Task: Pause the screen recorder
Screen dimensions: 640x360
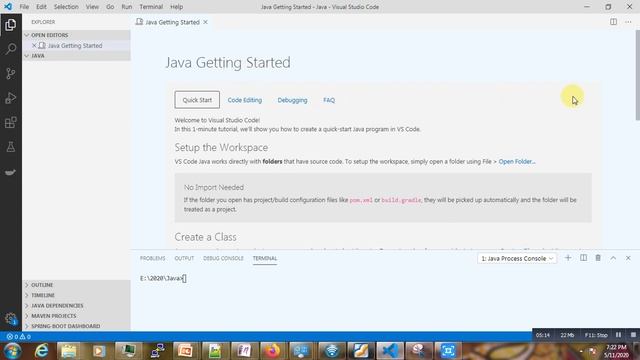Action: 618,335
